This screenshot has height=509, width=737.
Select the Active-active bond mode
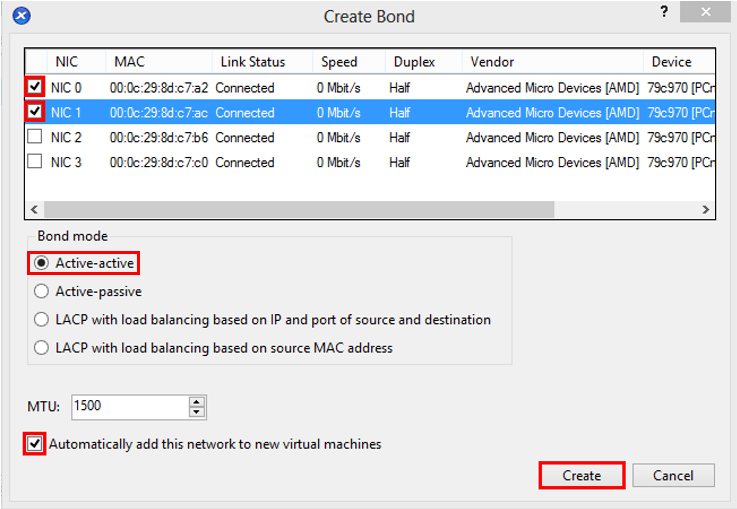[x=42, y=263]
